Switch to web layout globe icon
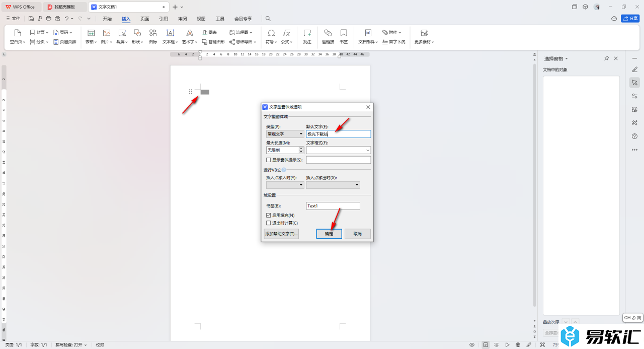The height and width of the screenshot is (349, 644). pos(518,345)
